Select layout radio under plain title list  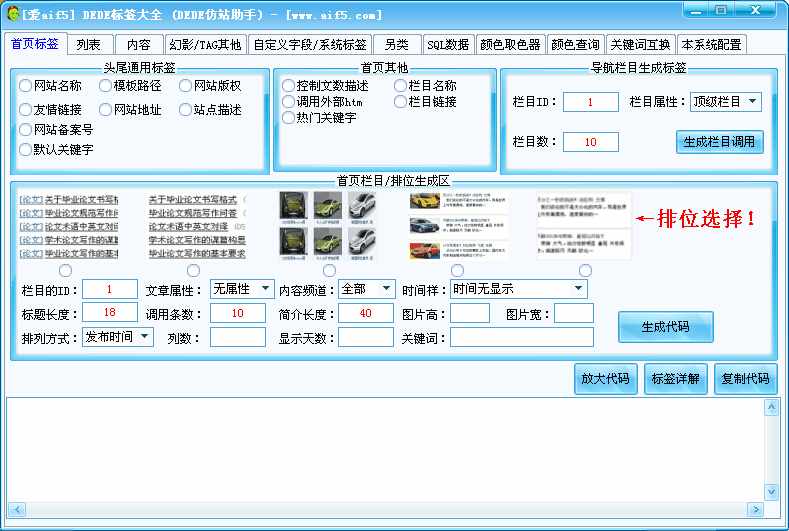[193, 270]
